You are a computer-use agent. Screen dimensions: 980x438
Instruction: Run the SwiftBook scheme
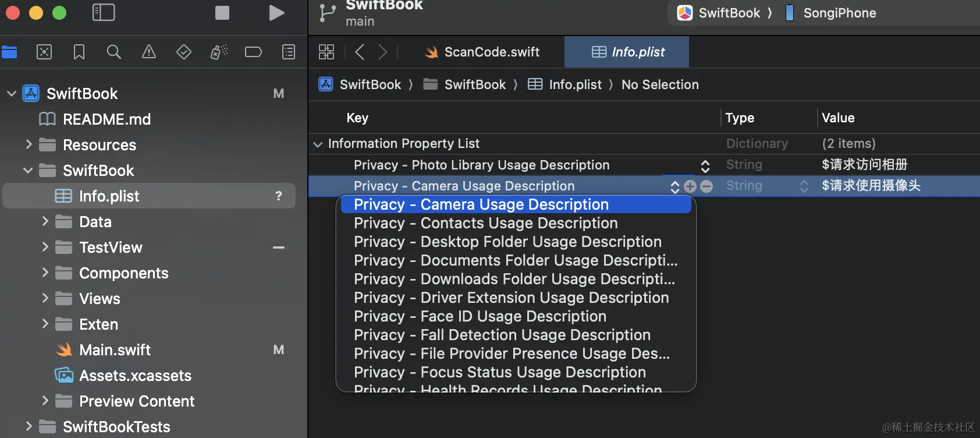point(277,13)
